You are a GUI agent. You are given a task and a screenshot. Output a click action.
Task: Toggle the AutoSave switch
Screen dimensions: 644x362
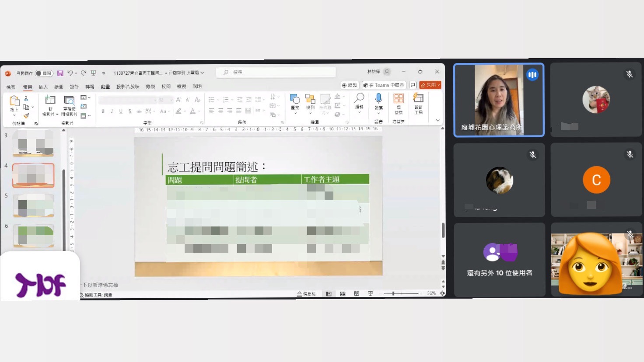(x=44, y=73)
